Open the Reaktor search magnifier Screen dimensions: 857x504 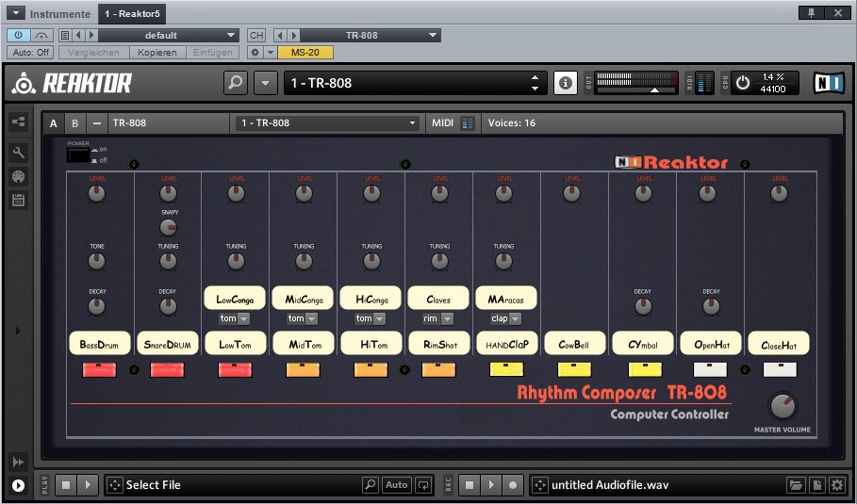236,83
